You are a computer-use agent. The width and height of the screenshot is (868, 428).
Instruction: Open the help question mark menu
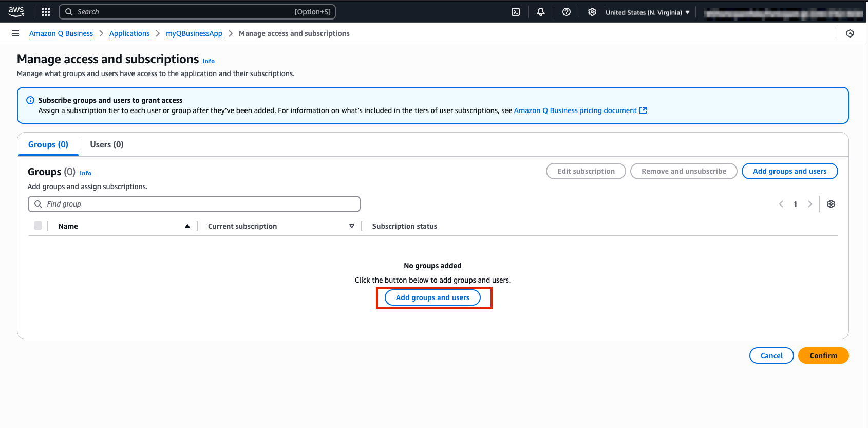click(x=567, y=12)
